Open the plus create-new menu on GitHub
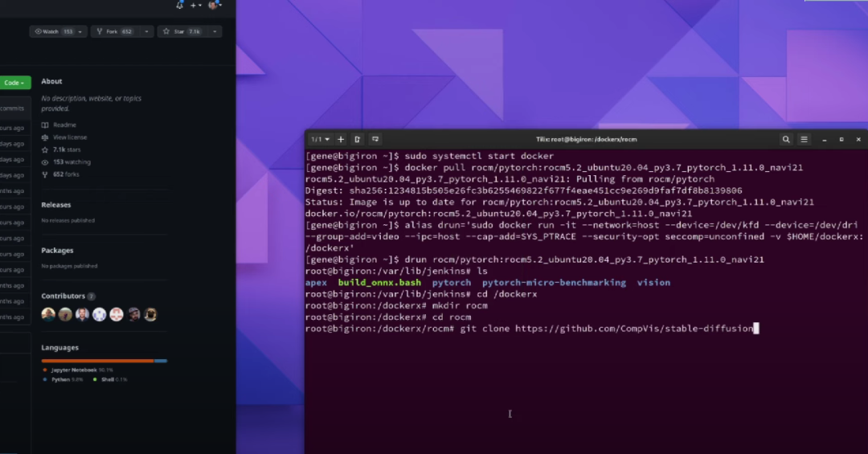Viewport: 868px width, 454px height. click(195, 5)
